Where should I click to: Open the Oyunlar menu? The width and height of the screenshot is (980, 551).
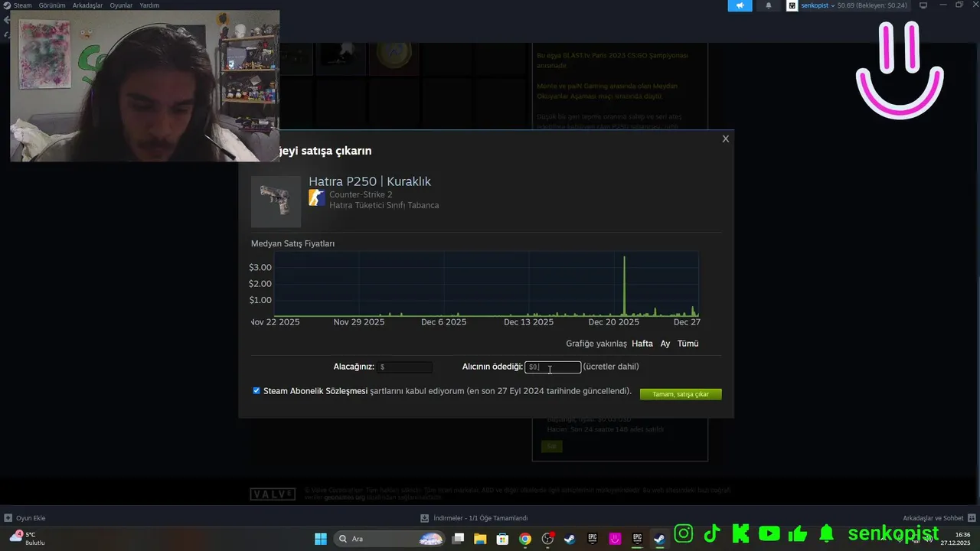(x=121, y=5)
